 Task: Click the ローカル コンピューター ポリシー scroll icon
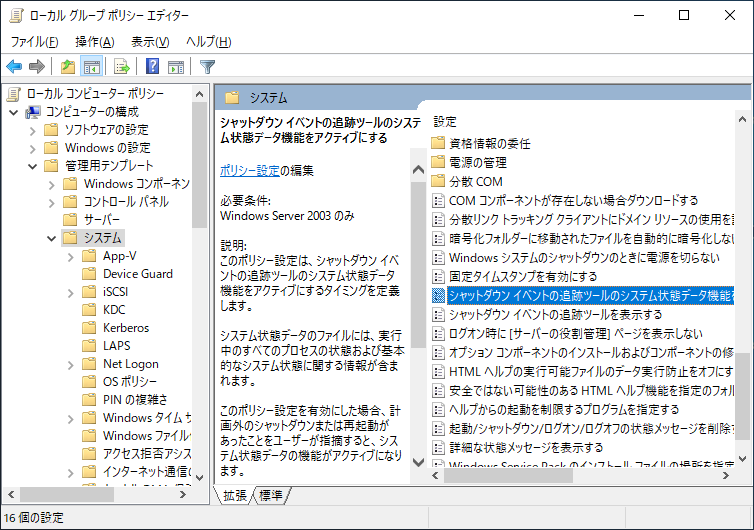tap(14, 94)
